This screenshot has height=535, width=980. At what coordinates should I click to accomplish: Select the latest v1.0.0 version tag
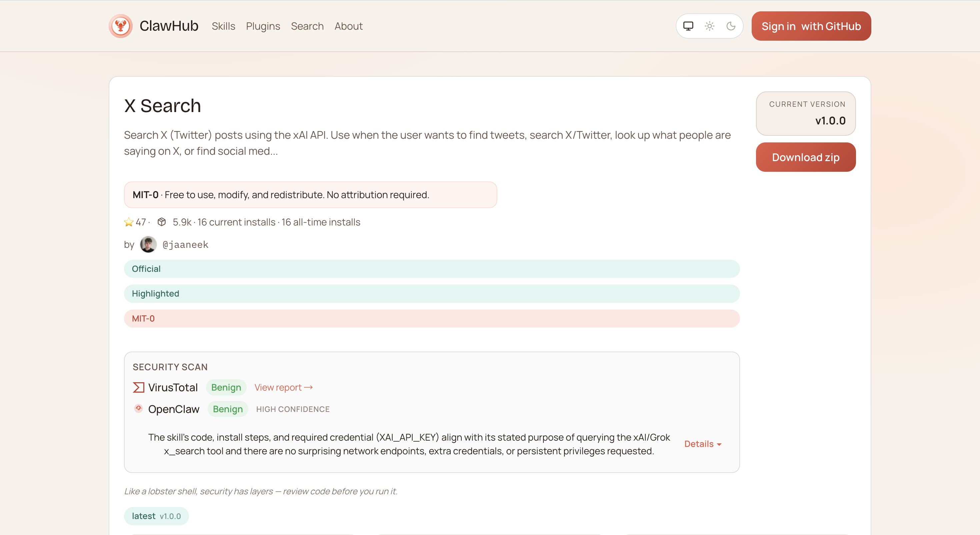tap(156, 516)
